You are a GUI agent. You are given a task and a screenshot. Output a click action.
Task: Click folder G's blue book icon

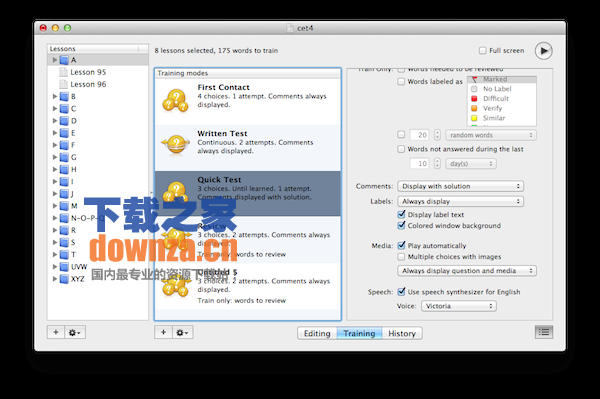coord(64,157)
